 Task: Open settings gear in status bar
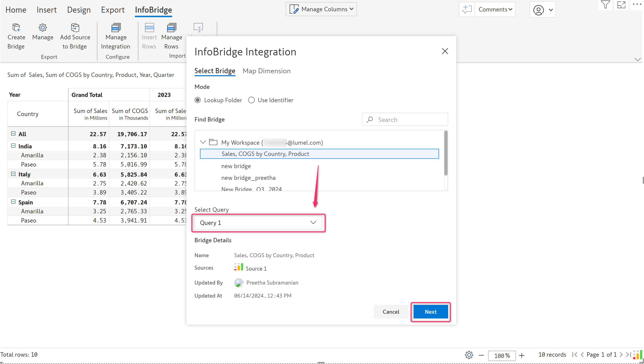point(469,355)
